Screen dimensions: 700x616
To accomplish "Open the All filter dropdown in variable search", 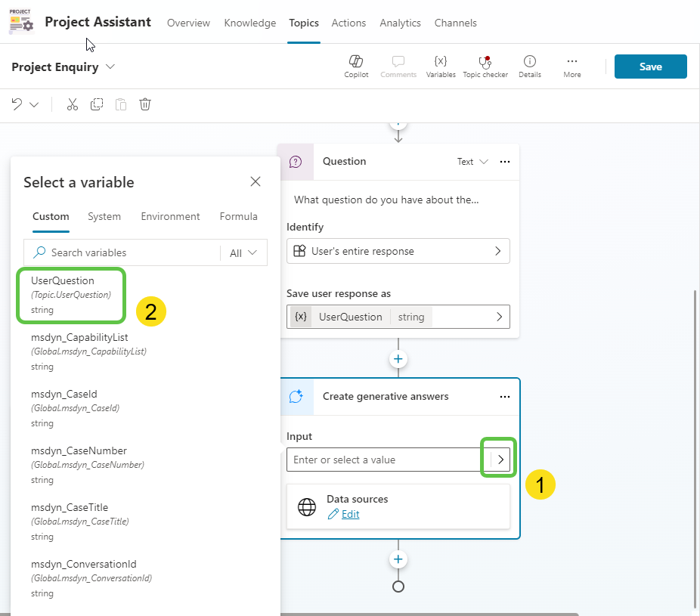I will point(242,252).
